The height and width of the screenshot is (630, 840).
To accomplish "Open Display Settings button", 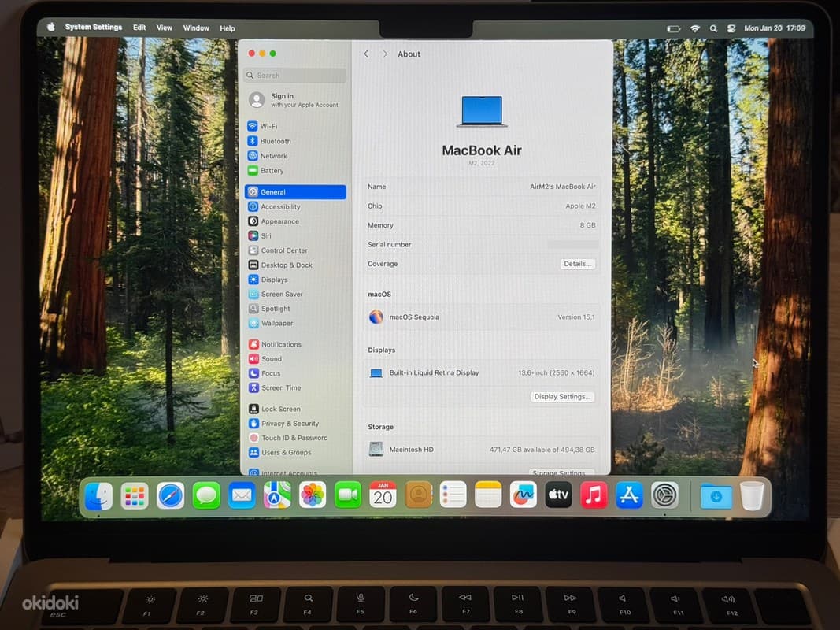I will click(x=563, y=396).
